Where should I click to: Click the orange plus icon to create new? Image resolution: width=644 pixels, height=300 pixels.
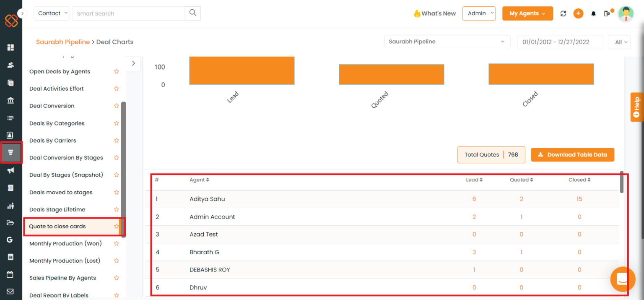pos(578,13)
